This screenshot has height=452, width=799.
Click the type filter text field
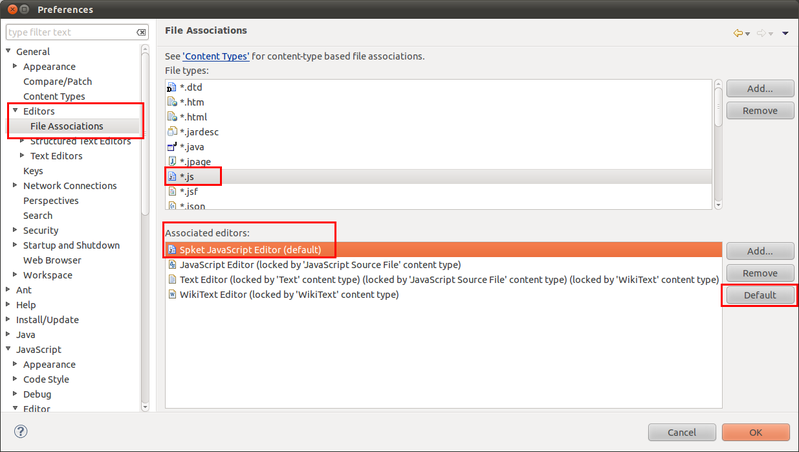[70, 32]
